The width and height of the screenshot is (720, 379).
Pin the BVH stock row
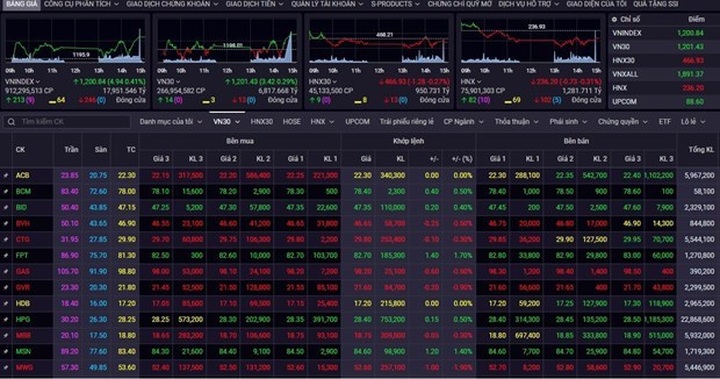pyautogui.click(x=6, y=224)
